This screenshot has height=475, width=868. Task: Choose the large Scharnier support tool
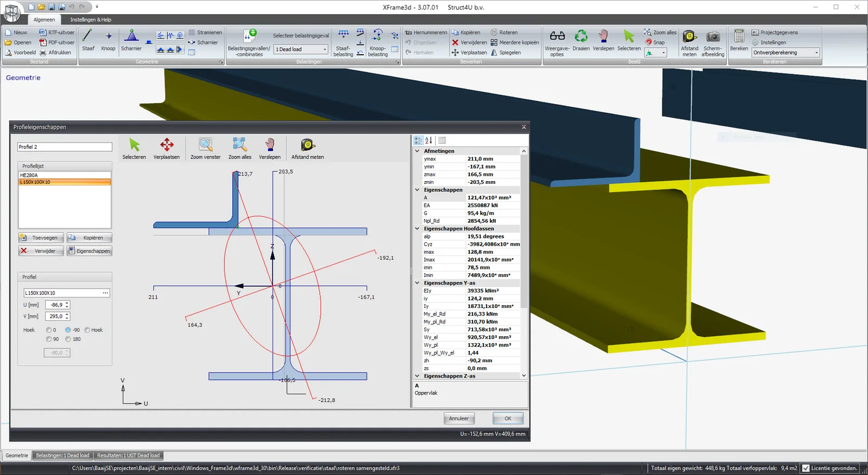click(131, 40)
